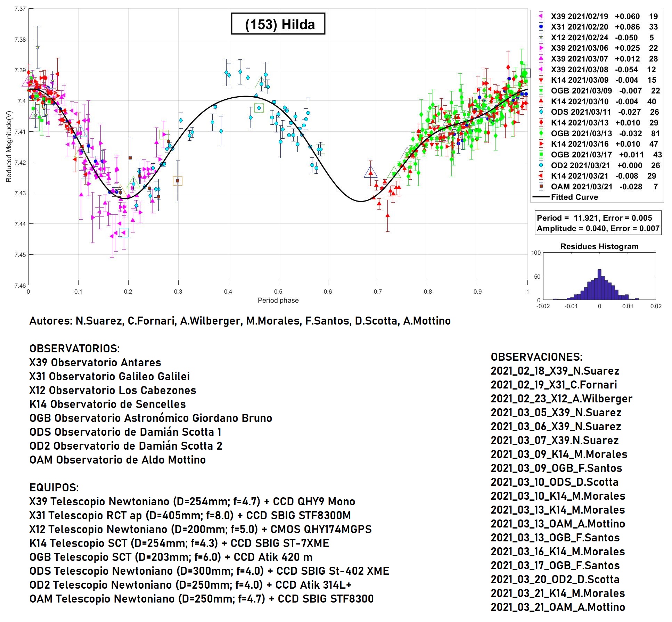Click the green diamond marker for OGB 2021/03/13

click(541, 133)
